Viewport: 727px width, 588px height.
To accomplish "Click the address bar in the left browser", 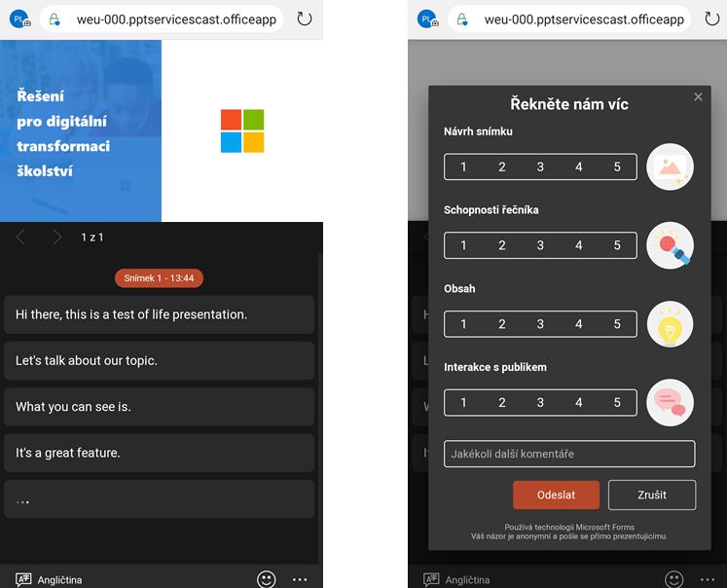I will [x=165, y=19].
